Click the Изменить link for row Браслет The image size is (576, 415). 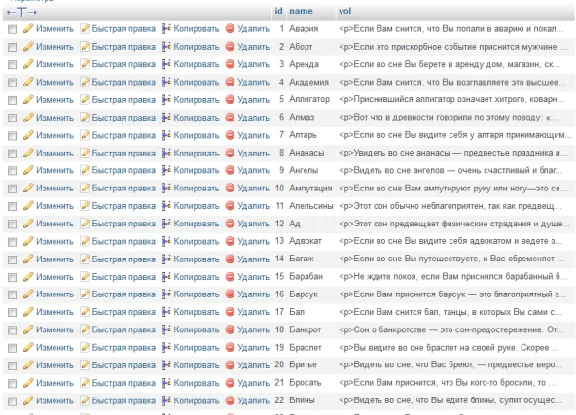55,347
